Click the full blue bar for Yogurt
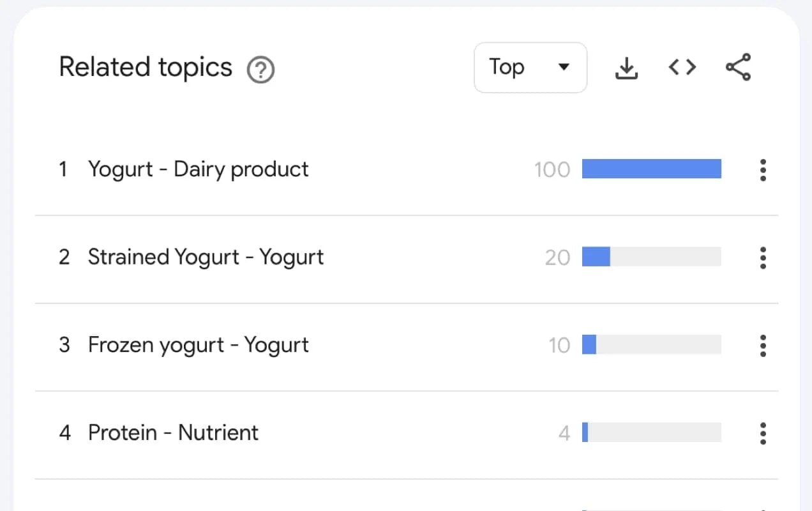Screen dimensions: 812x511 pos(651,169)
